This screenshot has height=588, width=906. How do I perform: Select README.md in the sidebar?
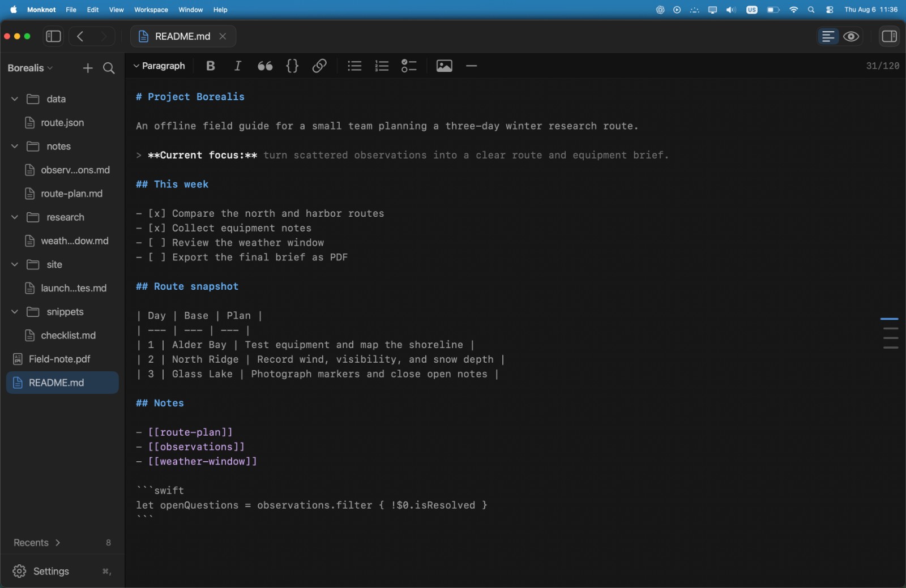[x=62, y=383]
